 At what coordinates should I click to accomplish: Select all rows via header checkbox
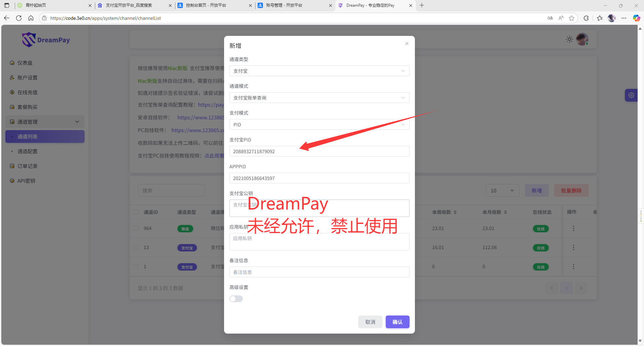coord(136,212)
